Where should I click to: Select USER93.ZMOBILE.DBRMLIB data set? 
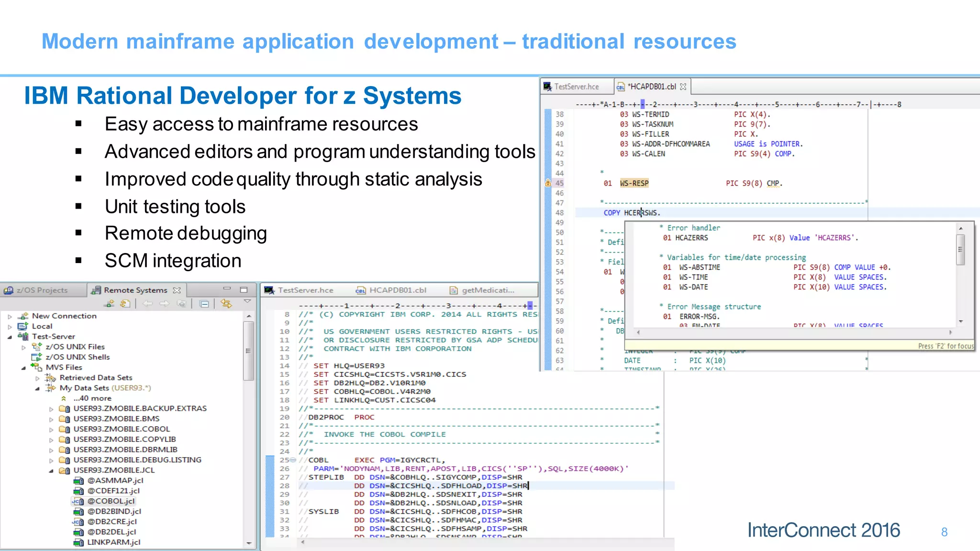pos(125,450)
